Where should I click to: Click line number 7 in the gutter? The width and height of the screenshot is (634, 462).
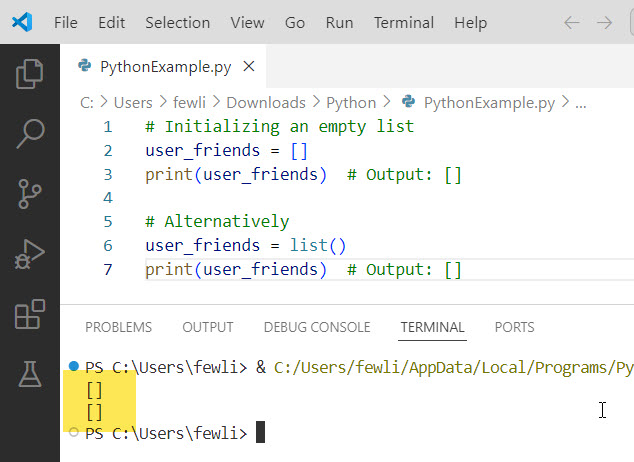108,270
